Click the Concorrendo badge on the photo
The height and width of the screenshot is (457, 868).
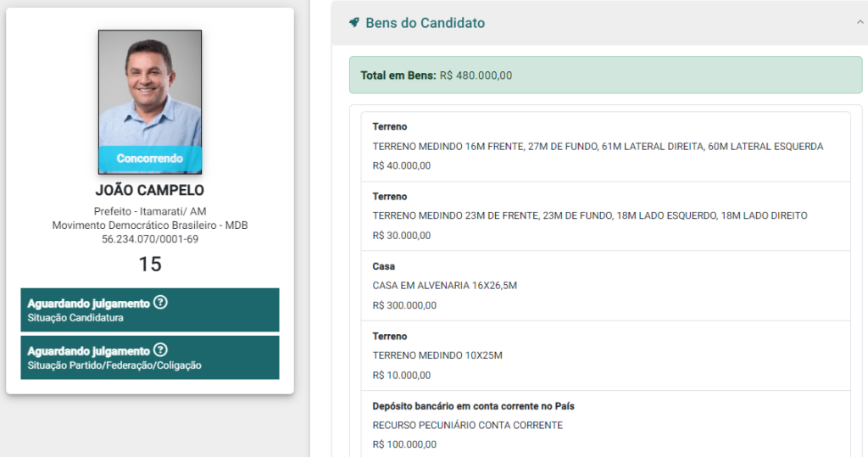point(150,159)
